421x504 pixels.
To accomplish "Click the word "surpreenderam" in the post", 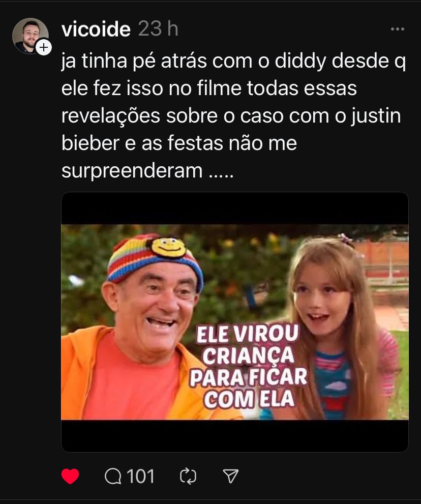I will (132, 171).
